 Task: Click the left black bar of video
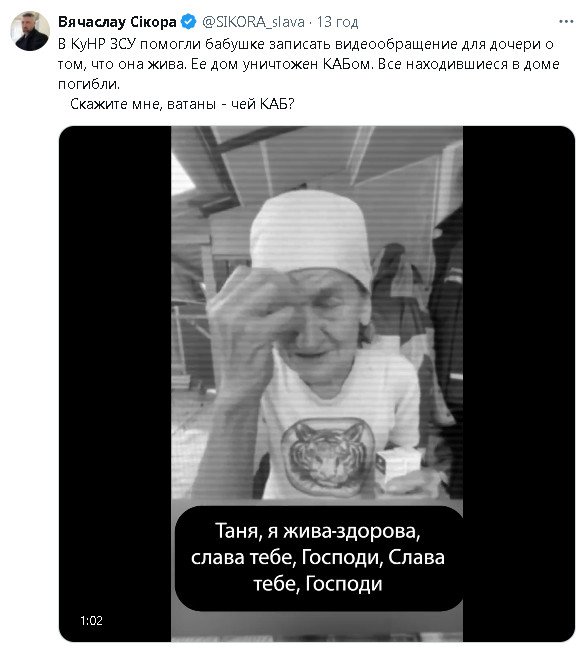click(115, 384)
